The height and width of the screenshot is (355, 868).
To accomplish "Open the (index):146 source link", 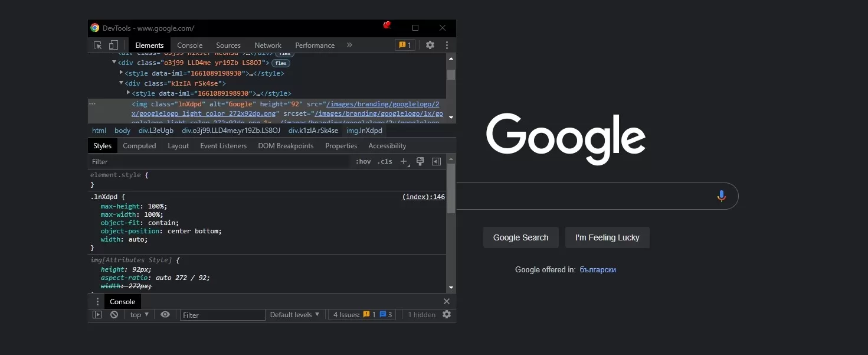I will point(424,197).
